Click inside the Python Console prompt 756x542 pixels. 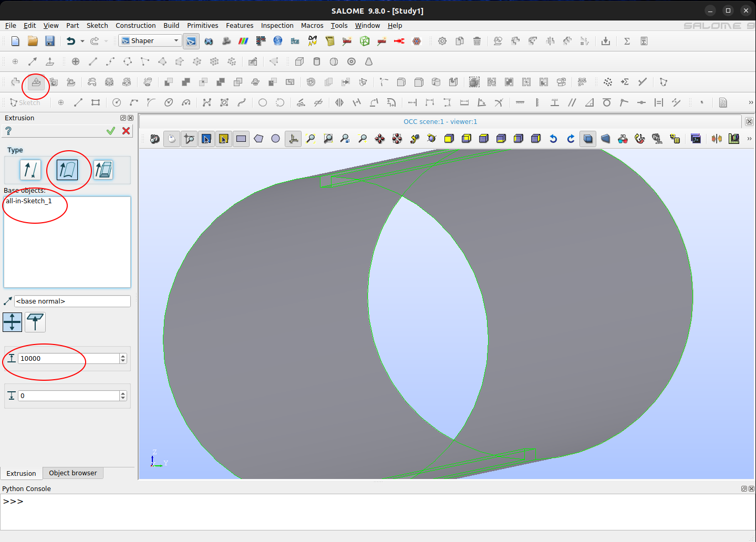pos(378,512)
